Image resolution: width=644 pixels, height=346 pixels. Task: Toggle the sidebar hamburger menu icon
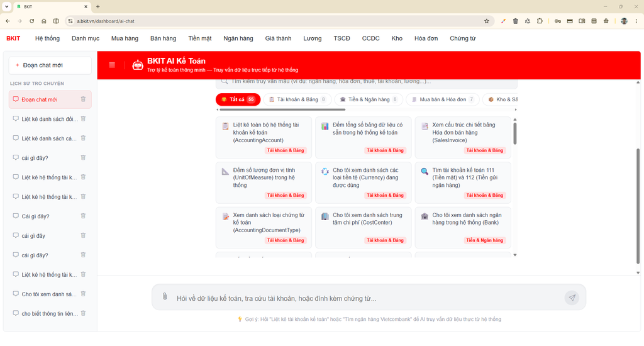(112, 65)
